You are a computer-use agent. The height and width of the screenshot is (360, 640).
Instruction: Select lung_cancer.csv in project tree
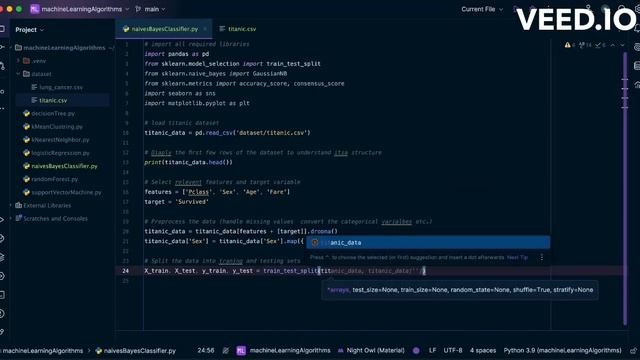click(x=57, y=87)
